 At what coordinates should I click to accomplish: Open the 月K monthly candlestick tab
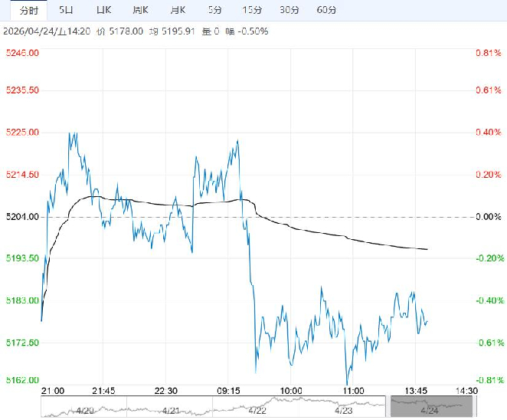click(x=177, y=10)
